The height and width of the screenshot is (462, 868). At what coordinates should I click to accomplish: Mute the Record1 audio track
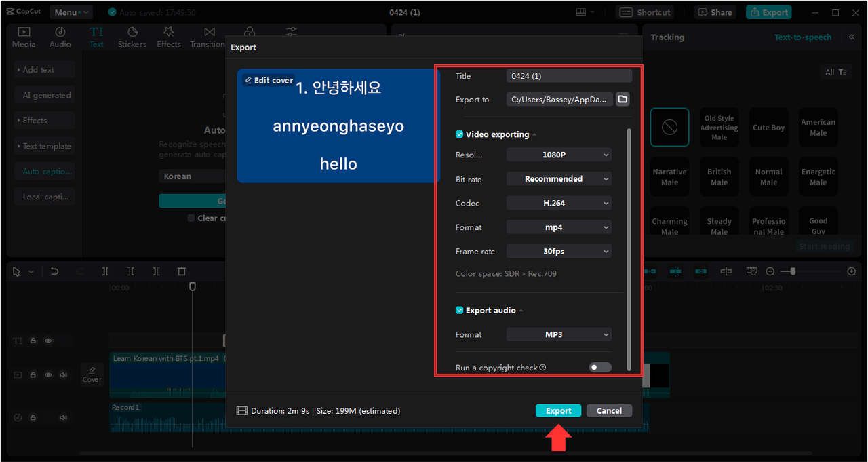[64, 417]
